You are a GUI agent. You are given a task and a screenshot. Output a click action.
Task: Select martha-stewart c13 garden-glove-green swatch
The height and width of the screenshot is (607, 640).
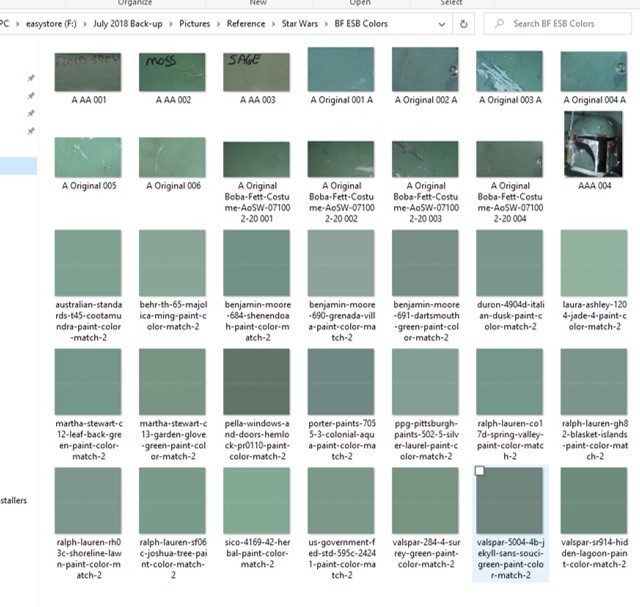coord(172,382)
